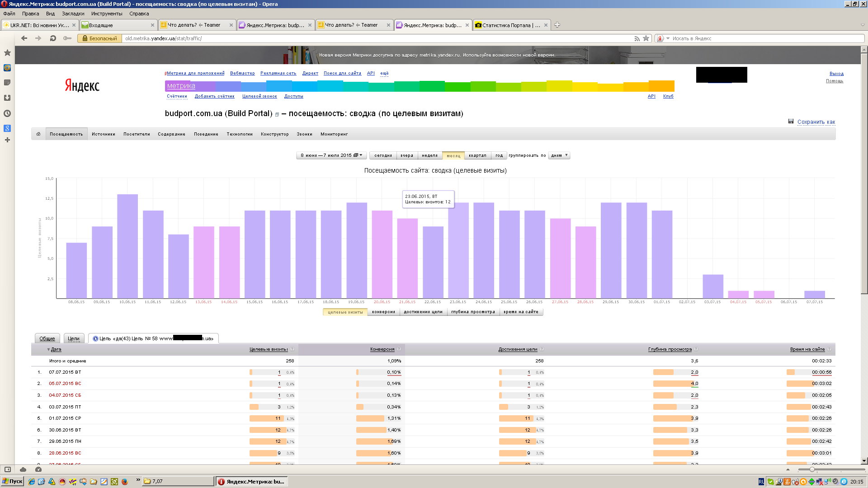Select the год period option

click(x=499, y=155)
